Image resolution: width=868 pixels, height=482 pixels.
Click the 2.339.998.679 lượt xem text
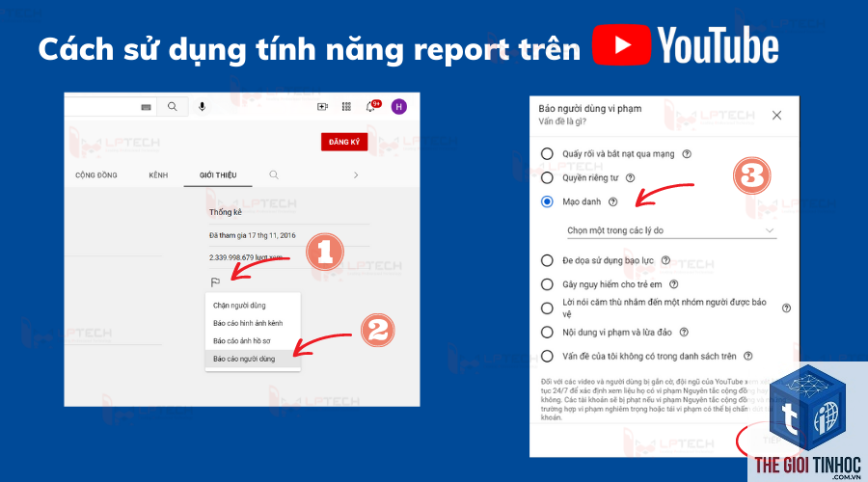pyautogui.click(x=246, y=257)
